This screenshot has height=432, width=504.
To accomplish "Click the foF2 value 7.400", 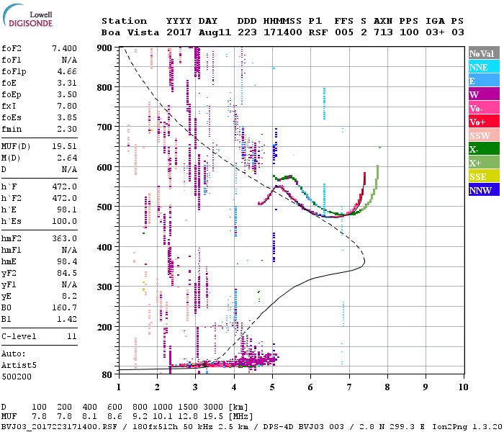I will [63, 48].
